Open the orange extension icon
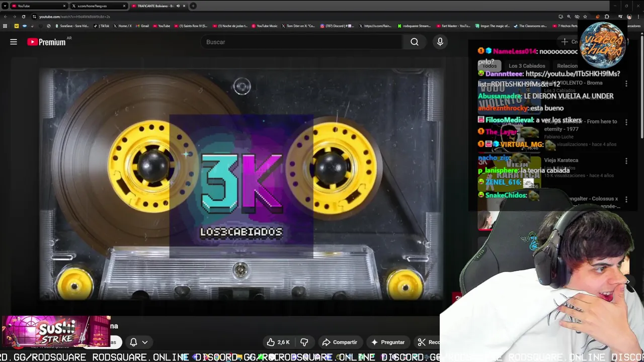The height and width of the screenshot is (362, 644). (x=597, y=17)
